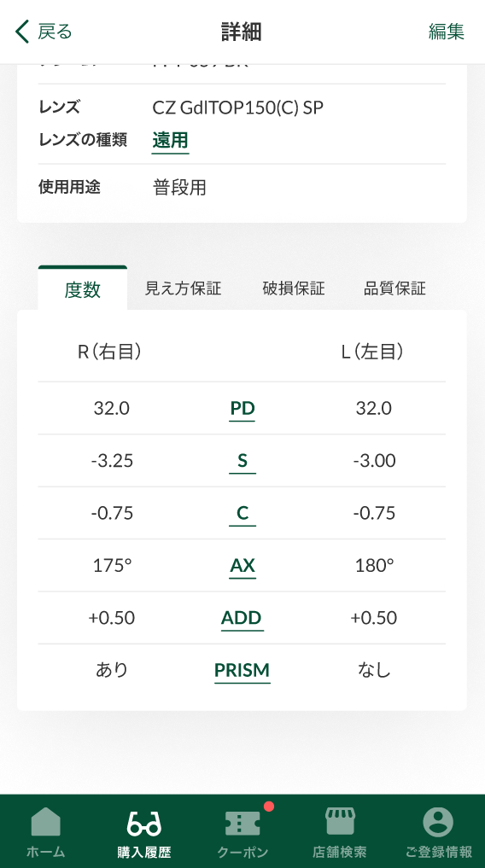Open the 品質保証 tab

coord(394,288)
